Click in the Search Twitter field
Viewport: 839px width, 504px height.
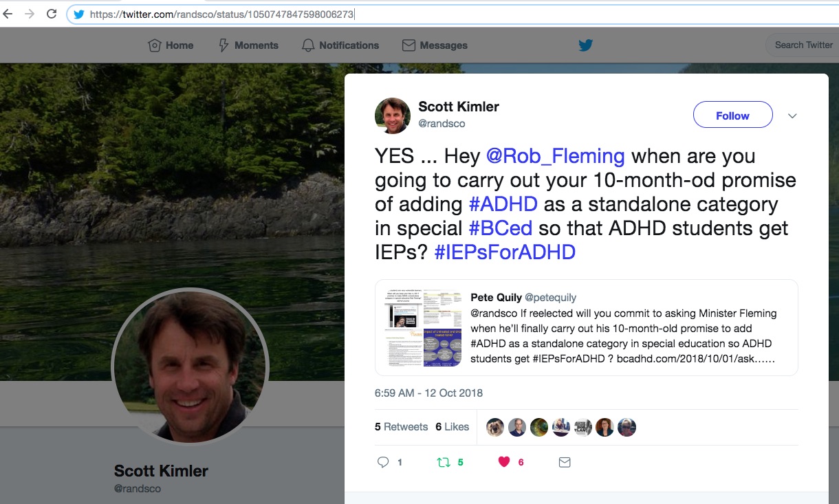tap(802, 45)
